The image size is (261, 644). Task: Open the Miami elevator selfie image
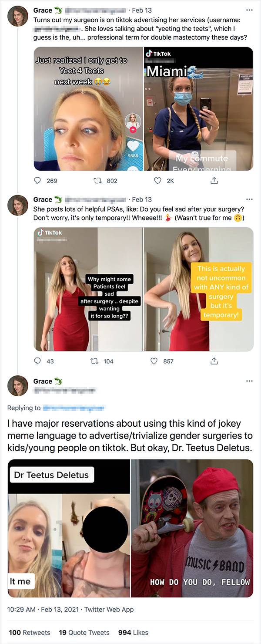(x=198, y=109)
